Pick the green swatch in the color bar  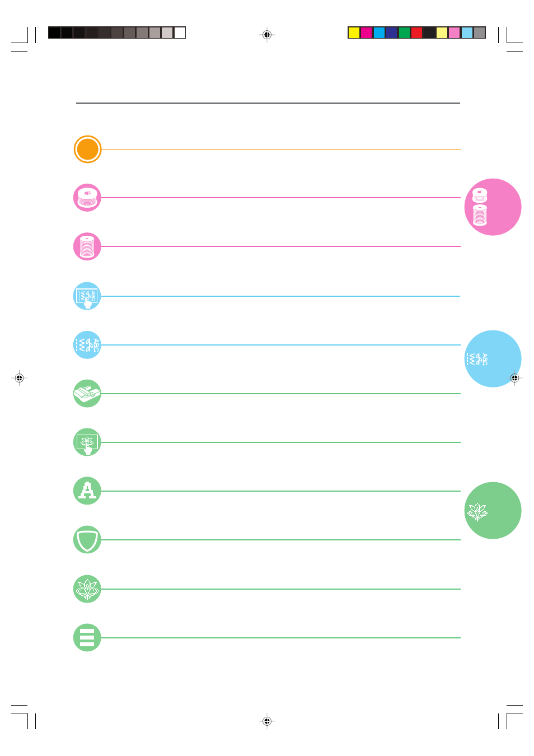pyautogui.click(x=404, y=32)
